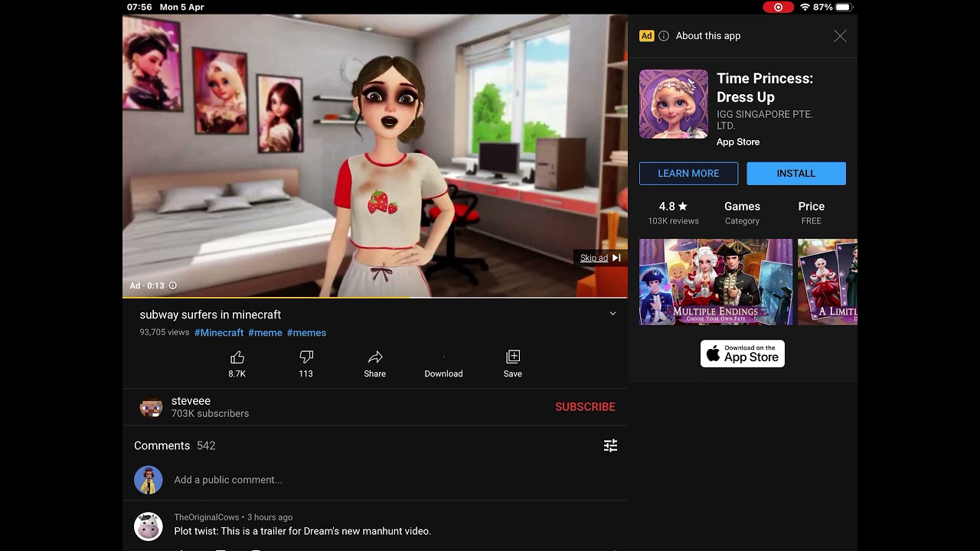Tap the Download button under the video
Image resolution: width=980 pixels, height=551 pixels.
pos(444,364)
